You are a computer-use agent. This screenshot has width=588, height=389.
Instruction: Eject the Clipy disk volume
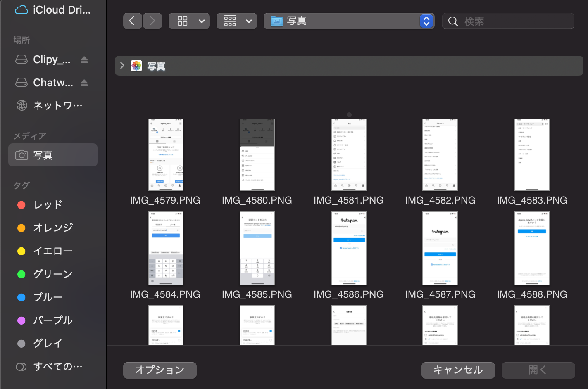[84, 60]
